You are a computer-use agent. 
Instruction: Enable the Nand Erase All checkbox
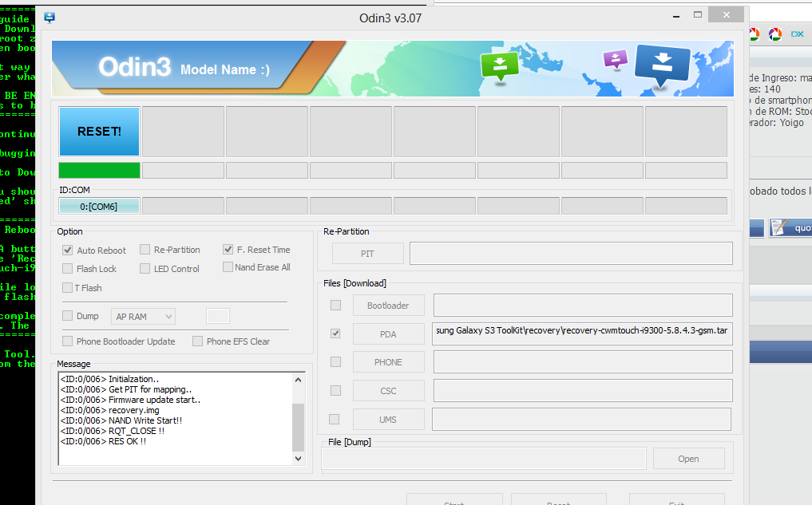pos(228,267)
